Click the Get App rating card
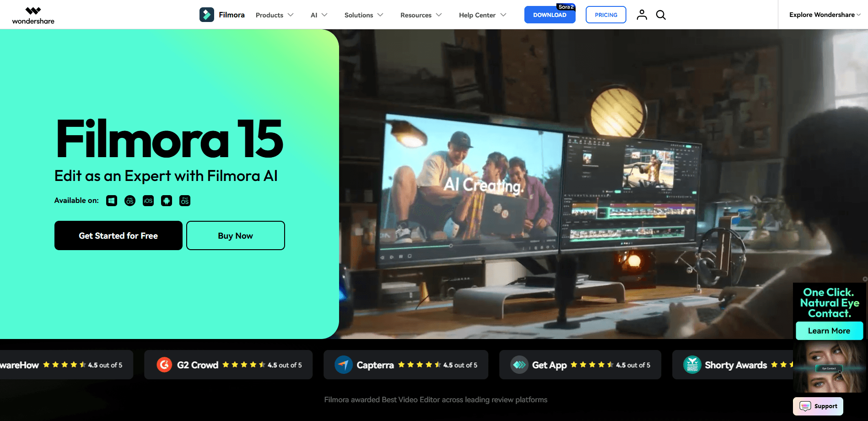This screenshot has width=868, height=421. pyautogui.click(x=580, y=365)
